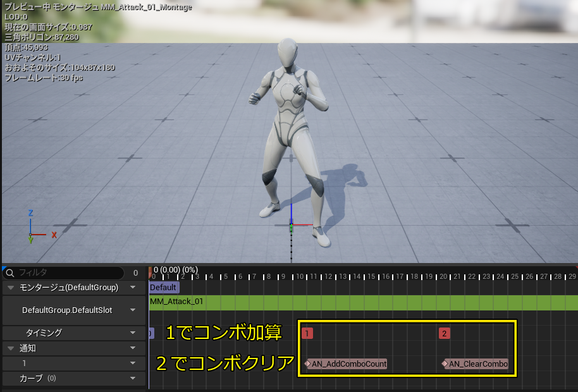This screenshot has width=578, height=392.
Task: Open the DefaultGroup.DefaultSlot dropdown arrow
Action: 133,310
